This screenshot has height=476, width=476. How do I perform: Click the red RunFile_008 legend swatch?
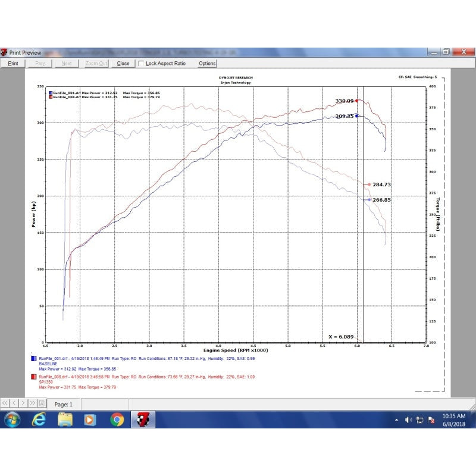[33, 377]
